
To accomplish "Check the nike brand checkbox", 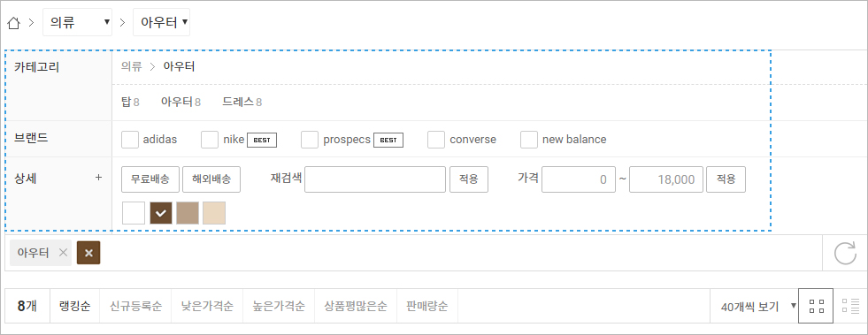I will pos(210,140).
